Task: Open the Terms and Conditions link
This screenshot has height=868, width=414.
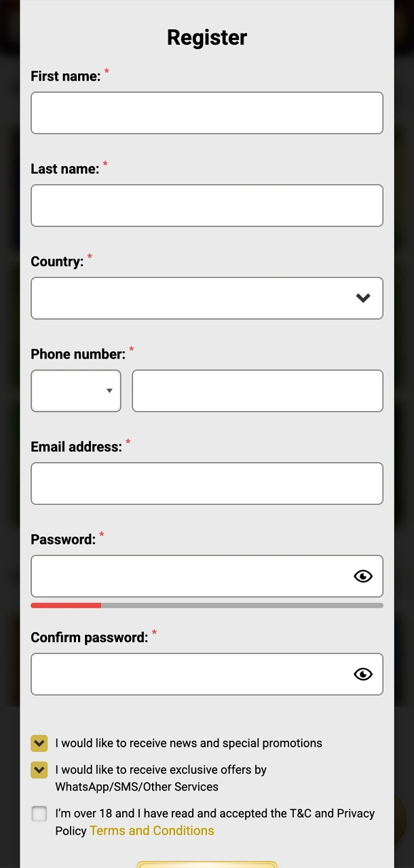Action: 151,830
